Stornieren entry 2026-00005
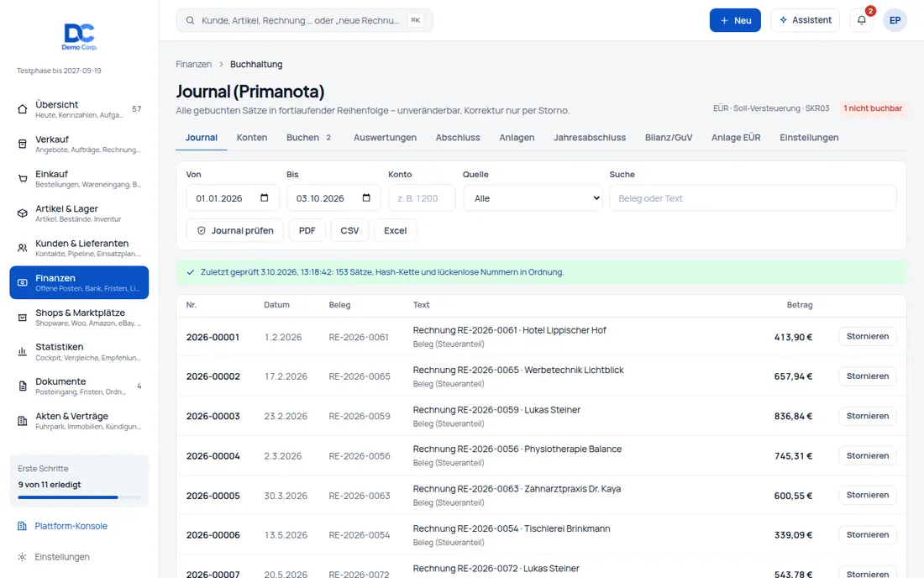The image size is (924, 578). [x=868, y=495]
